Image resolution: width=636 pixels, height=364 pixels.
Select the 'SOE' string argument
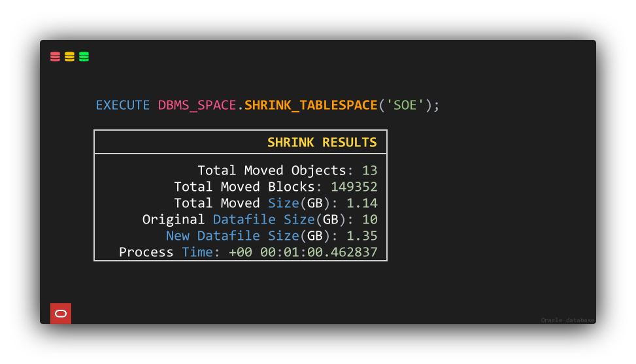[405, 105]
